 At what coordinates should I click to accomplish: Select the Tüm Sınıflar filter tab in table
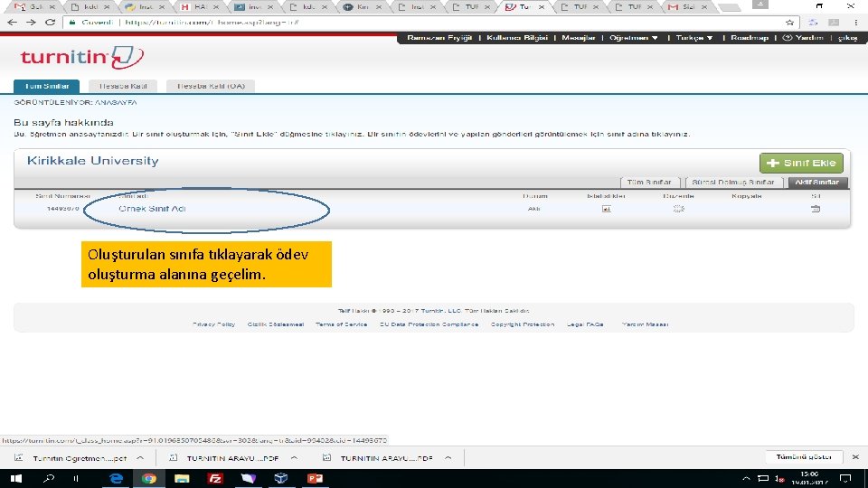click(x=649, y=182)
